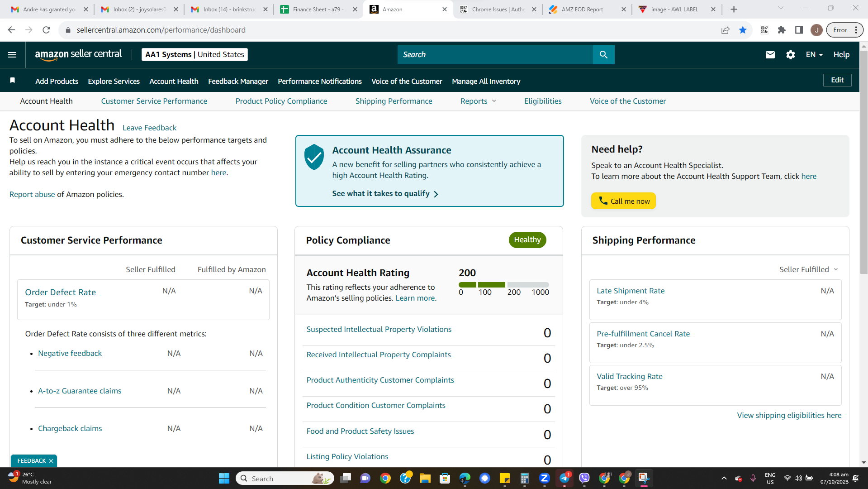The image size is (868, 489).
Task: Open a new browser tab
Action: click(734, 9)
